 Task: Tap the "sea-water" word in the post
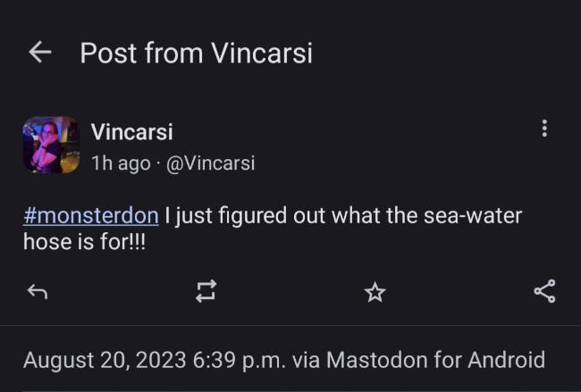tap(473, 215)
